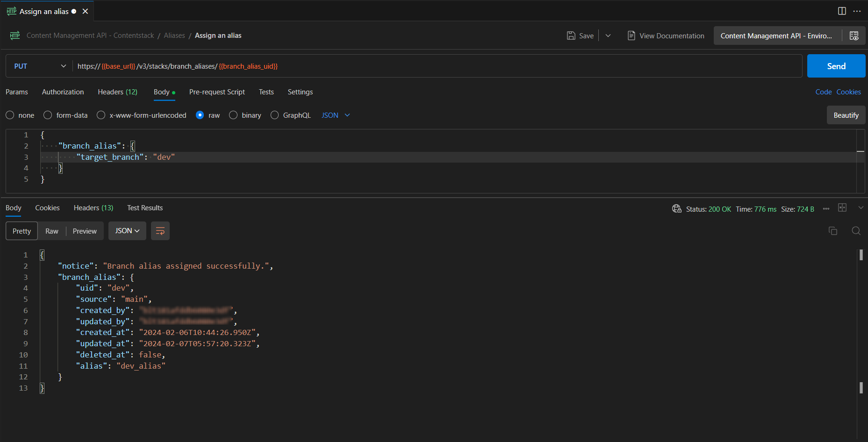
Task: Click the response vertical scrollbar
Action: coord(861,321)
